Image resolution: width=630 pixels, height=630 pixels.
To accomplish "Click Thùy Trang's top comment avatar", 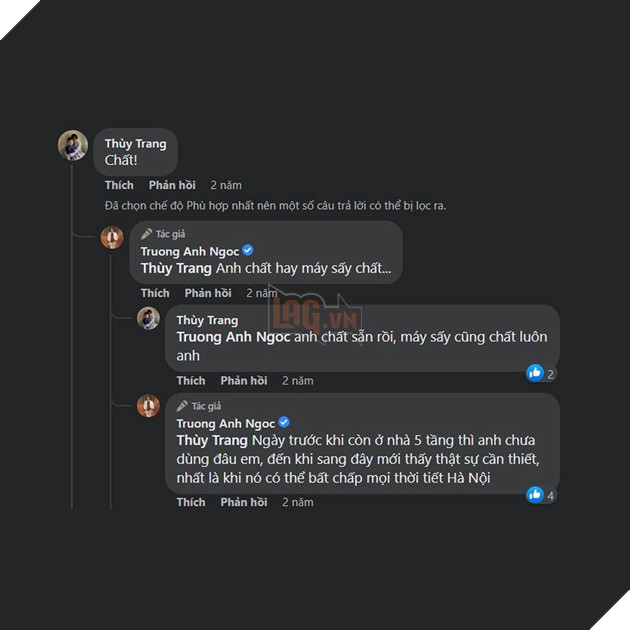I will (x=73, y=145).
